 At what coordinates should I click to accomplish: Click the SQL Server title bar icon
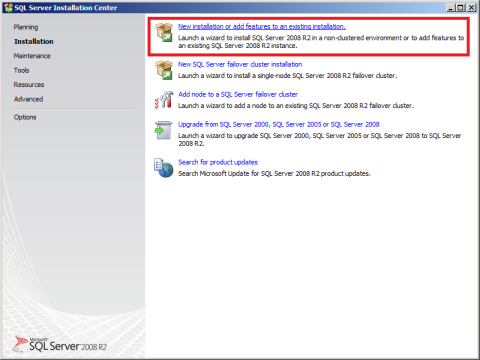tap(8, 8)
